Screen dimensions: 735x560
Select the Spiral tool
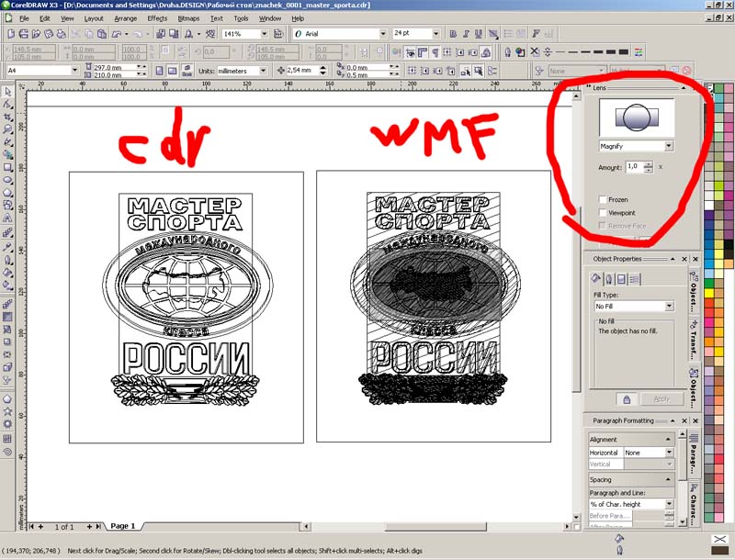coord(7,453)
